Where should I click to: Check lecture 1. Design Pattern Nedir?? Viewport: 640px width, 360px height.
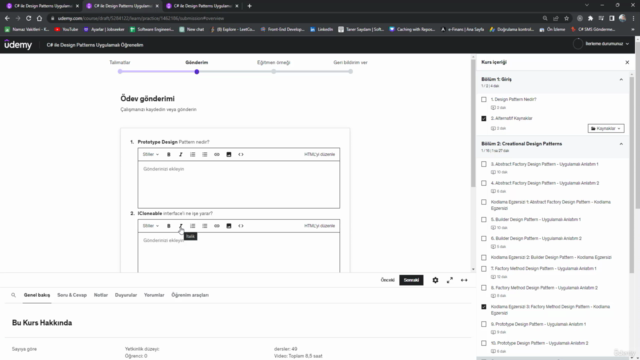click(484, 99)
